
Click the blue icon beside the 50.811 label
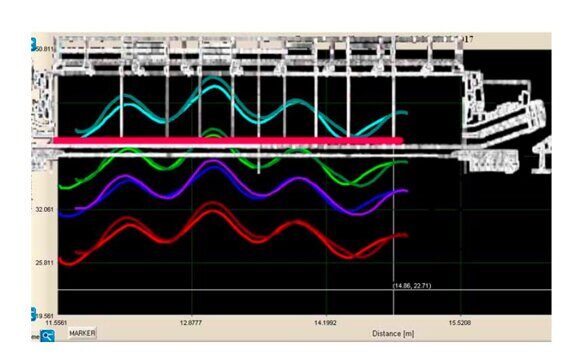[34, 44]
